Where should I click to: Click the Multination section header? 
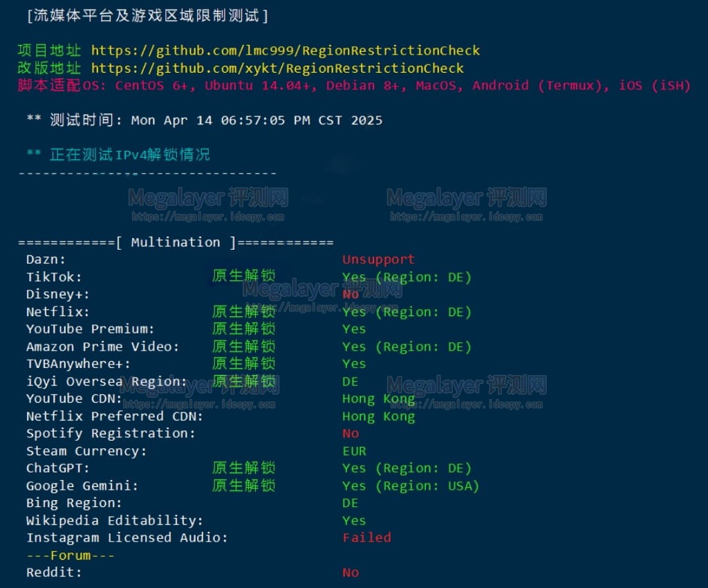[176, 243]
